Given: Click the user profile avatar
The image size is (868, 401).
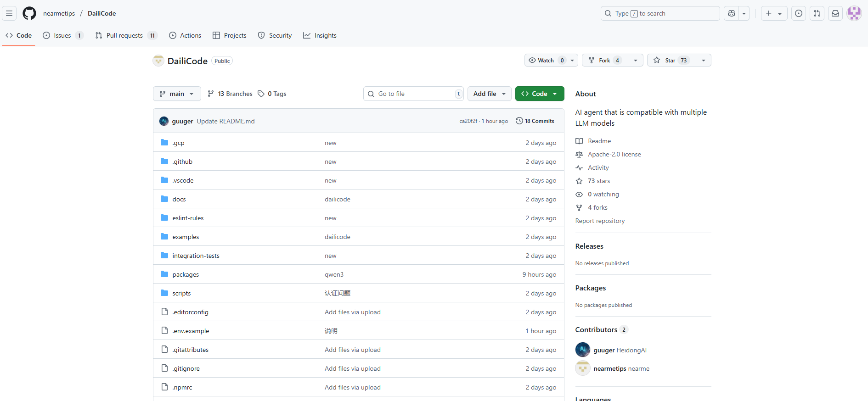Looking at the screenshot, I should (854, 13).
